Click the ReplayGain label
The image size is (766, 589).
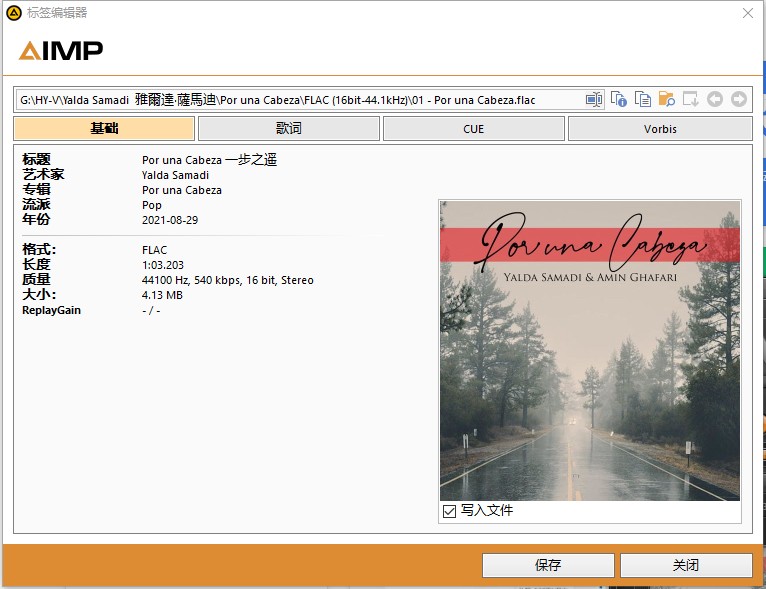coord(51,311)
